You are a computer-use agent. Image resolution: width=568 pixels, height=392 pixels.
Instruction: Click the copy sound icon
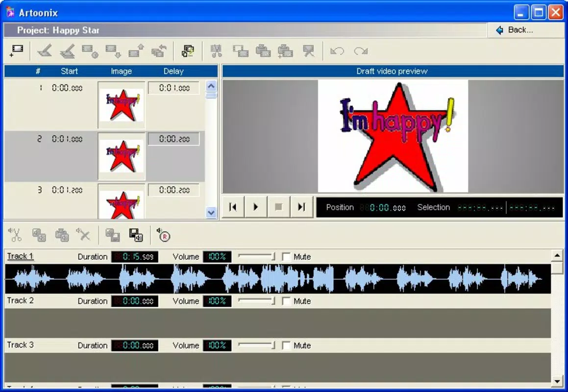[x=39, y=235]
